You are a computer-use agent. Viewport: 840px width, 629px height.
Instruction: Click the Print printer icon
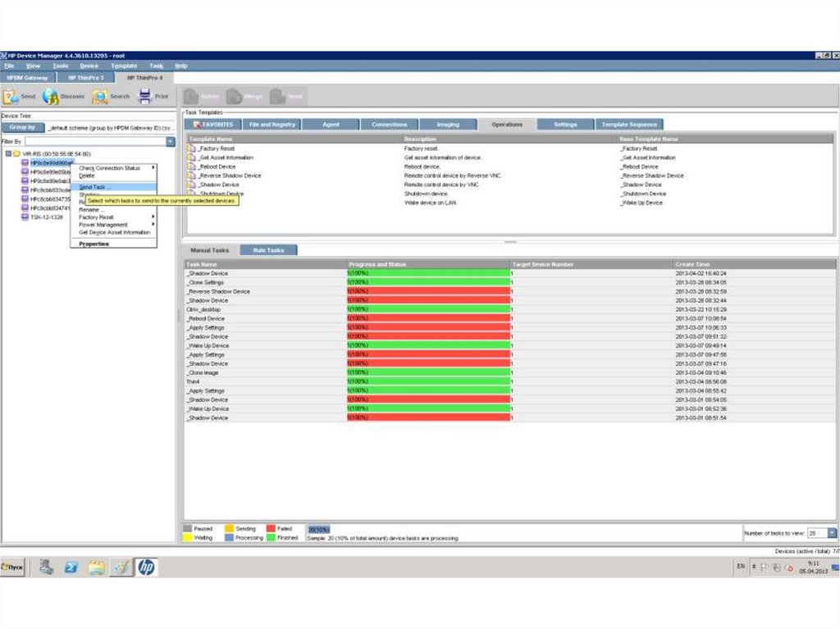(x=144, y=97)
